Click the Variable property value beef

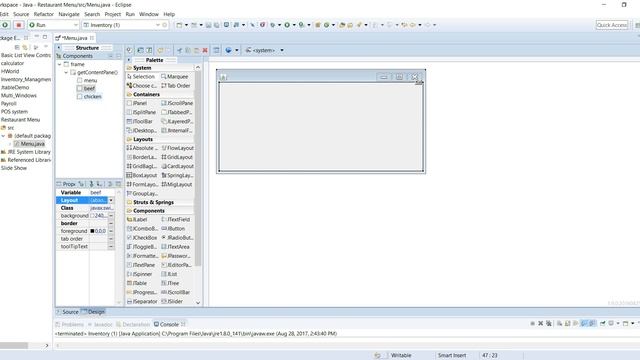point(101,193)
